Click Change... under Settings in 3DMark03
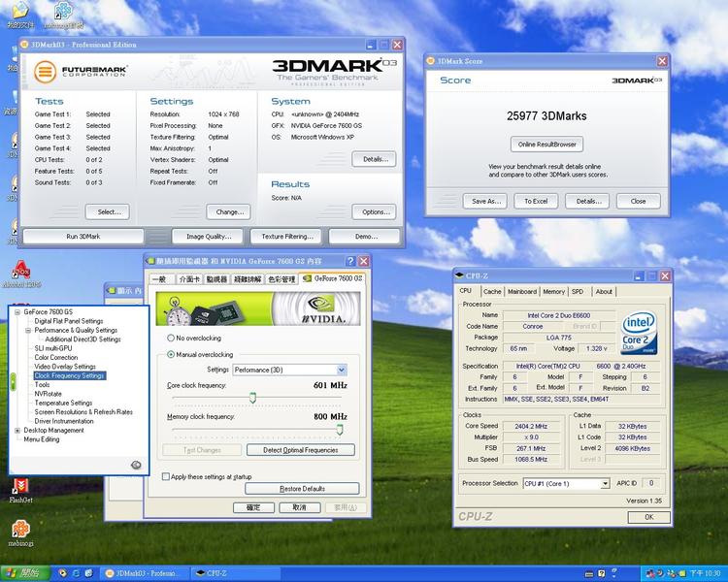728x582 pixels. coord(228,211)
